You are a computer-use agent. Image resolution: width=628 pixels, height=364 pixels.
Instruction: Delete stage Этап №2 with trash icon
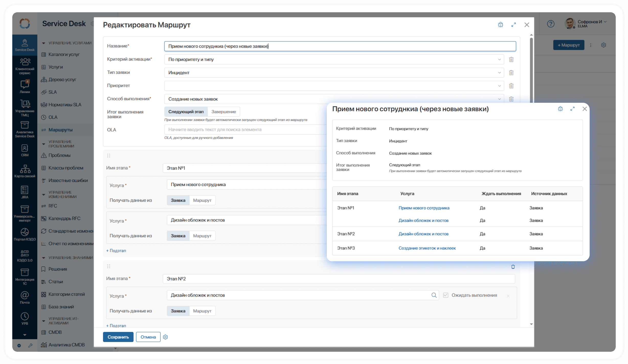coord(513,267)
